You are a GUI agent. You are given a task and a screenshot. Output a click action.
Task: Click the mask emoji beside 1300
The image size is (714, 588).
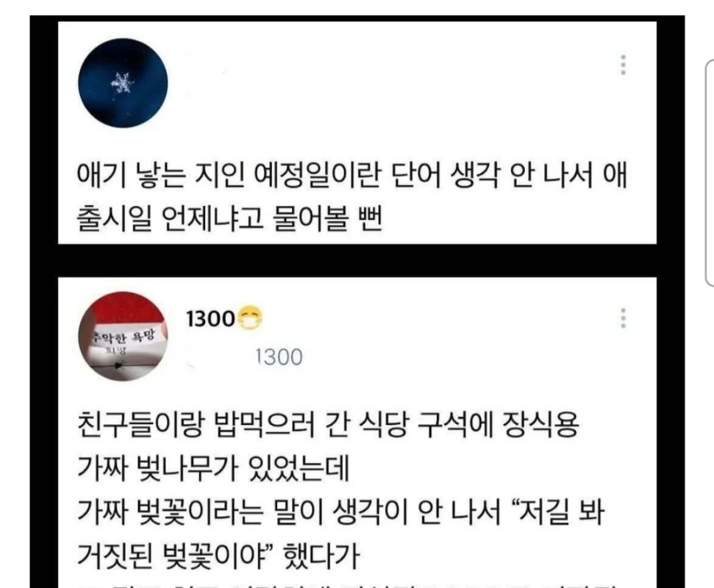point(250,318)
